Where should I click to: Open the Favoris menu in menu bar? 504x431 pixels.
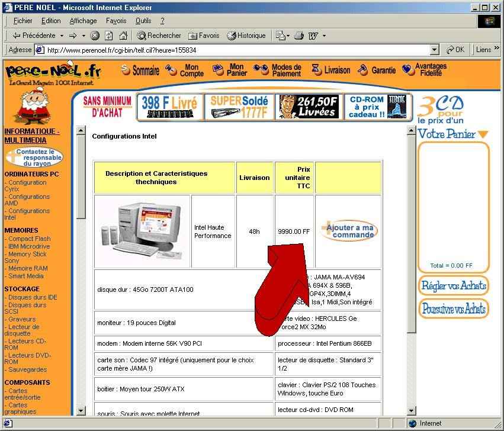(x=116, y=21)
